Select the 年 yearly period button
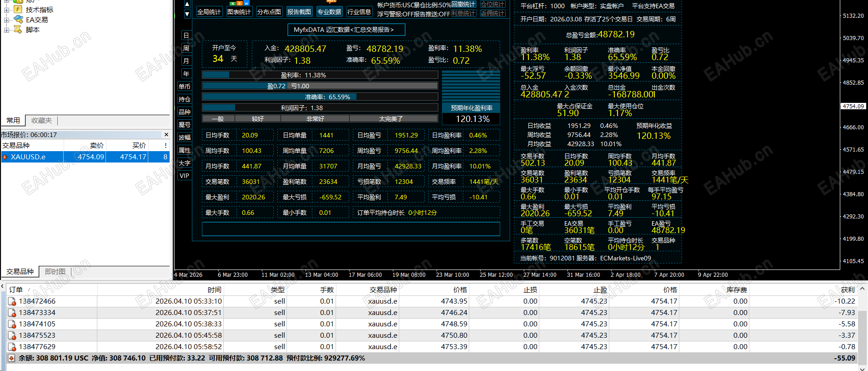 pos(186,74)
